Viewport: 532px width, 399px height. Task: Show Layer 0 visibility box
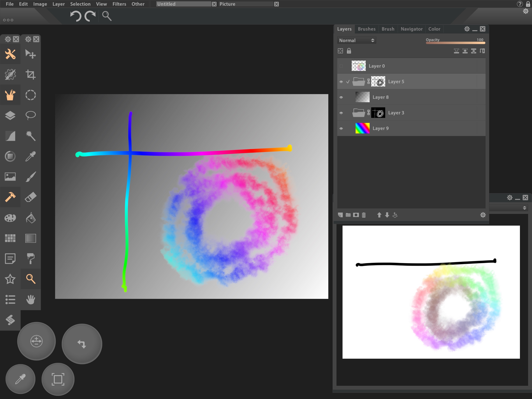(341, 66)
